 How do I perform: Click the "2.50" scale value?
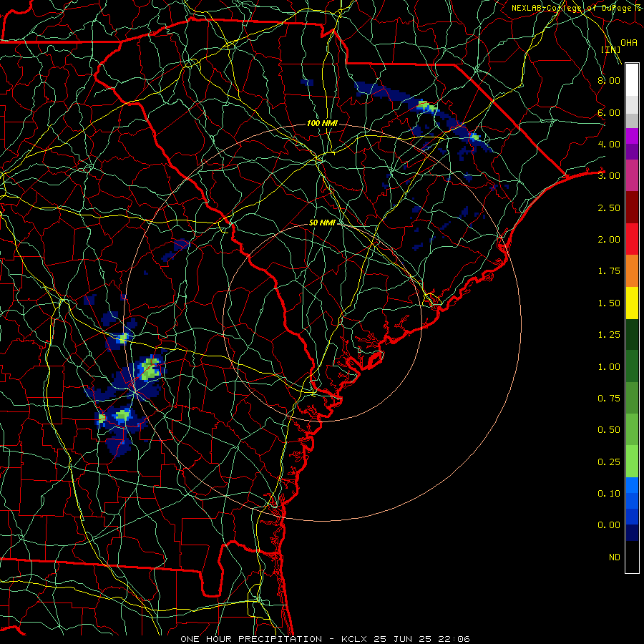point(609,208)
